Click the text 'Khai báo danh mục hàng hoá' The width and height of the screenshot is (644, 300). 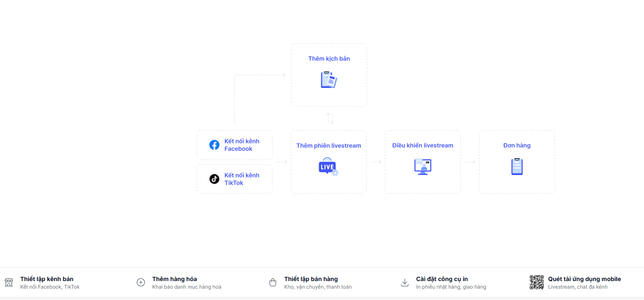(187, 287)
